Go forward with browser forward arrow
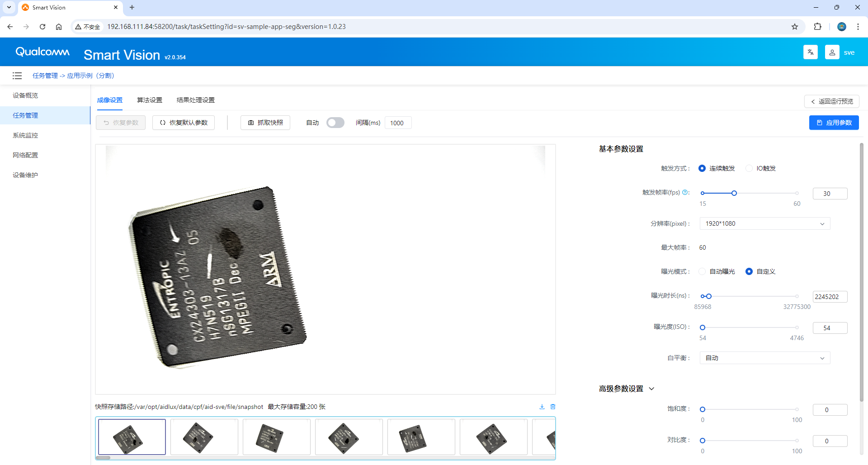This screenshot has height=465, width=868. (26, 27)
